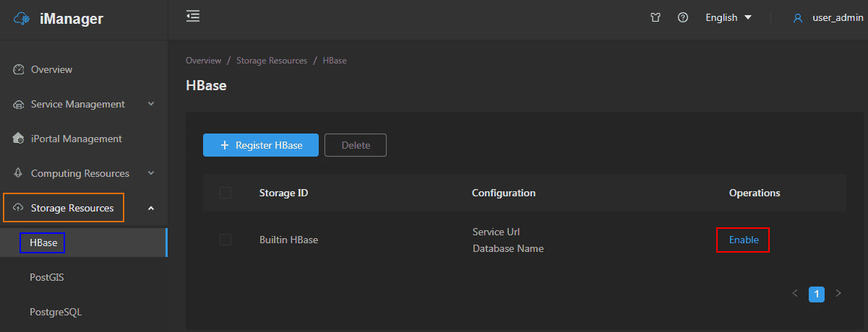Viewport: 868px width, 332px height.
Task: Select PostgreSQL in the sidebar
Action: coord(56,312)
